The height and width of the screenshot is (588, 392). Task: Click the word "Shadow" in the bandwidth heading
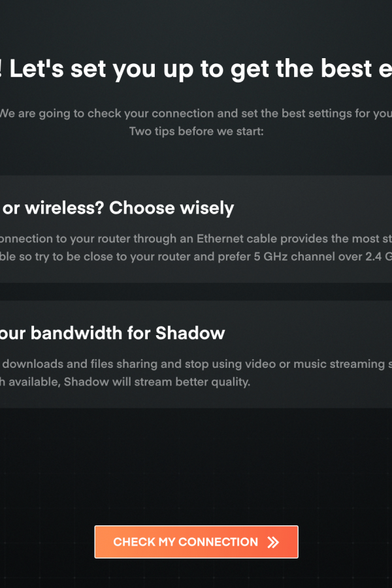point(190,333)
